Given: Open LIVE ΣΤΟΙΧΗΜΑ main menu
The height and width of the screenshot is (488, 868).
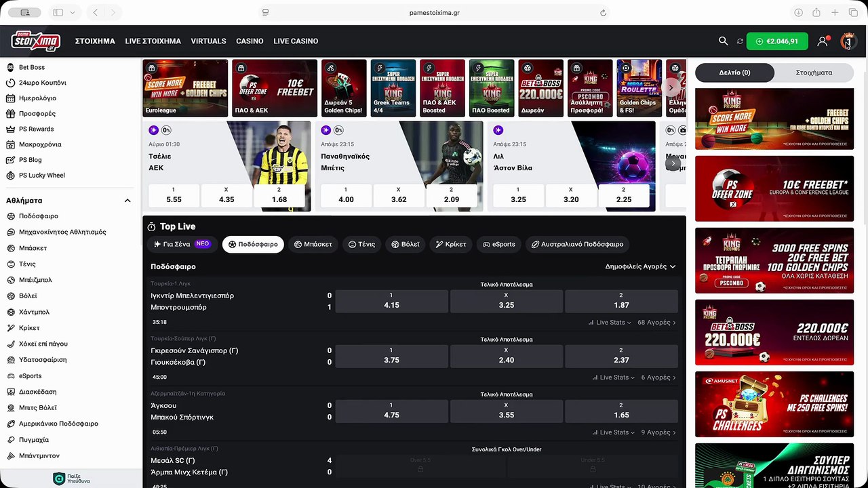Looking at the screenshot, I should [153, 41].
